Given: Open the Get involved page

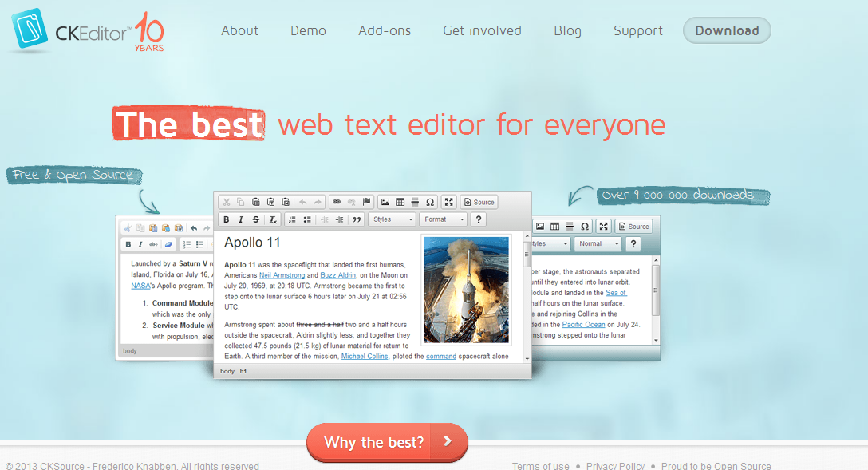Looking at the screenshot, I should pos(482,30).
